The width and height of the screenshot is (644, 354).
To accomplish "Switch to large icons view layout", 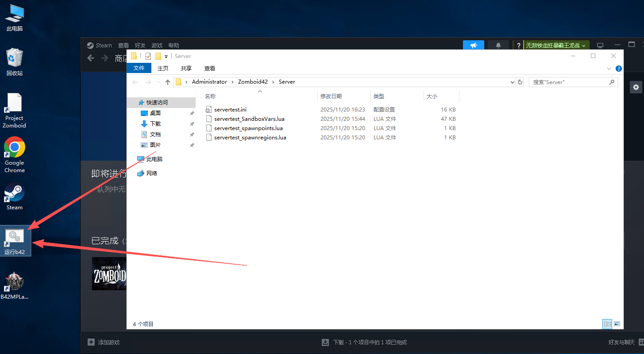I will 617,324.
